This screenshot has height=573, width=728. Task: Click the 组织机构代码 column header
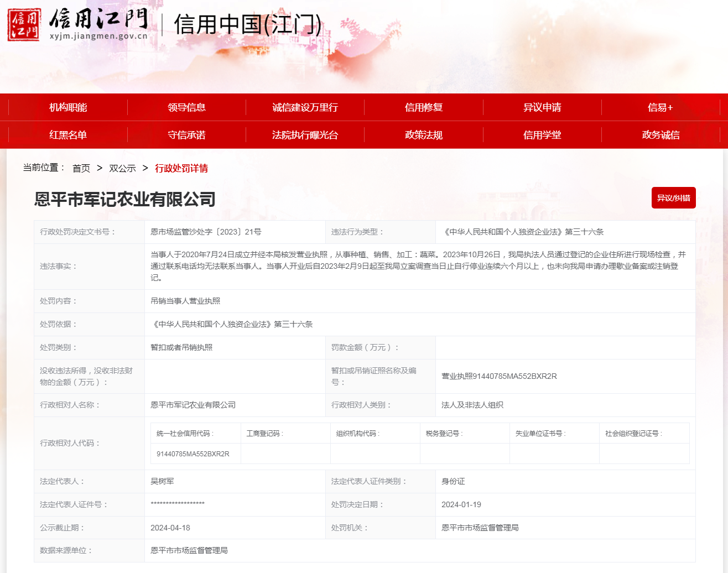click(x=358, y=434)
